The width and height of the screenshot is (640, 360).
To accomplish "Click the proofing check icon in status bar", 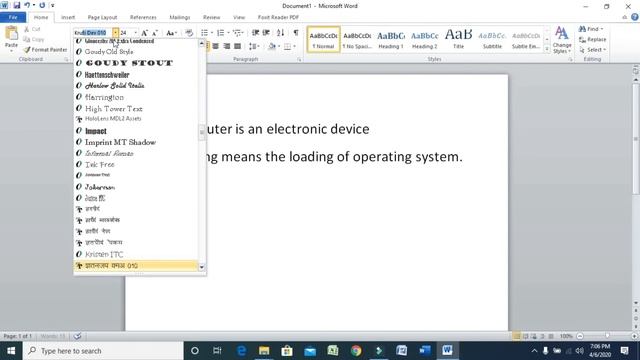I will (77, 336).
